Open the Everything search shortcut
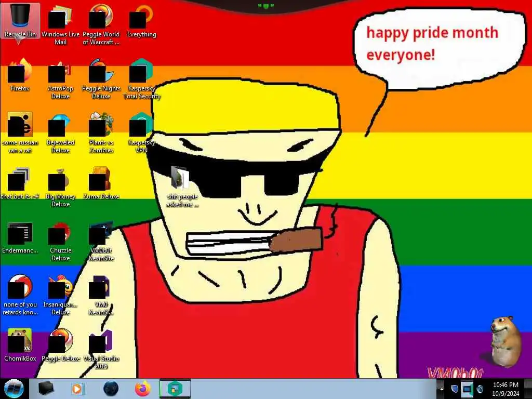 pos(142,21)
